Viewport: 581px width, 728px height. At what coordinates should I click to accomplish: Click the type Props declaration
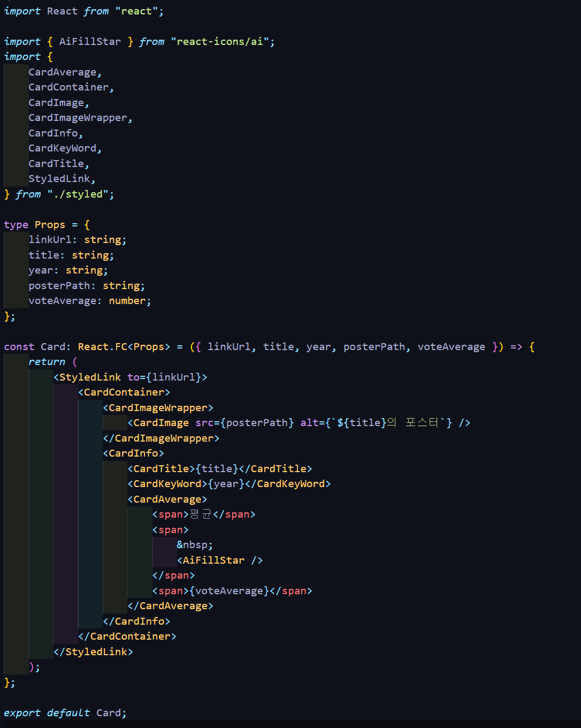tap(47, 225)
